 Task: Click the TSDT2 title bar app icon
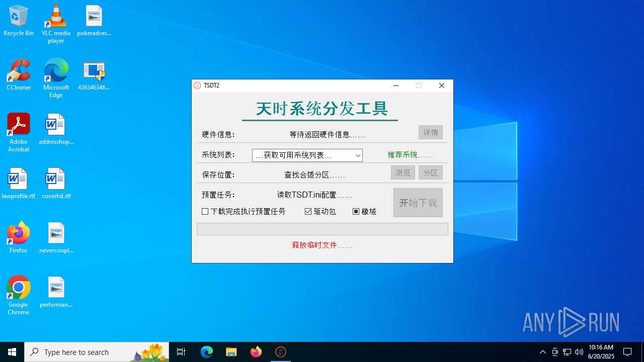pos(197,85)
